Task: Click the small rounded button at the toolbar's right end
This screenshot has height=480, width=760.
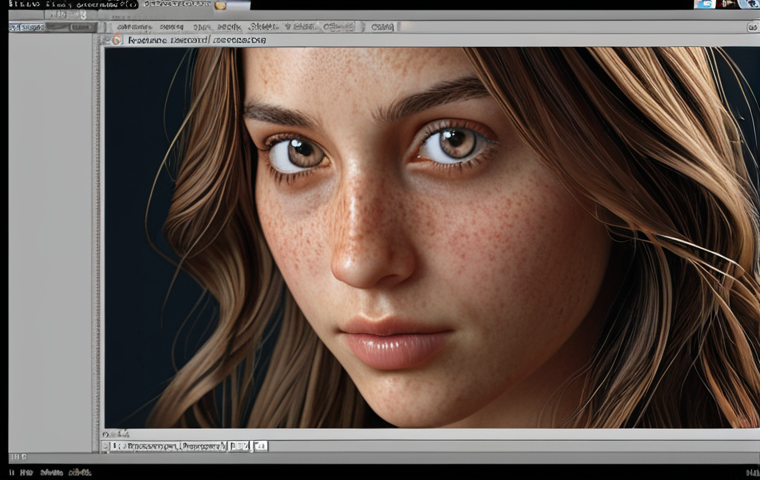Action: [x=752, y=27]
